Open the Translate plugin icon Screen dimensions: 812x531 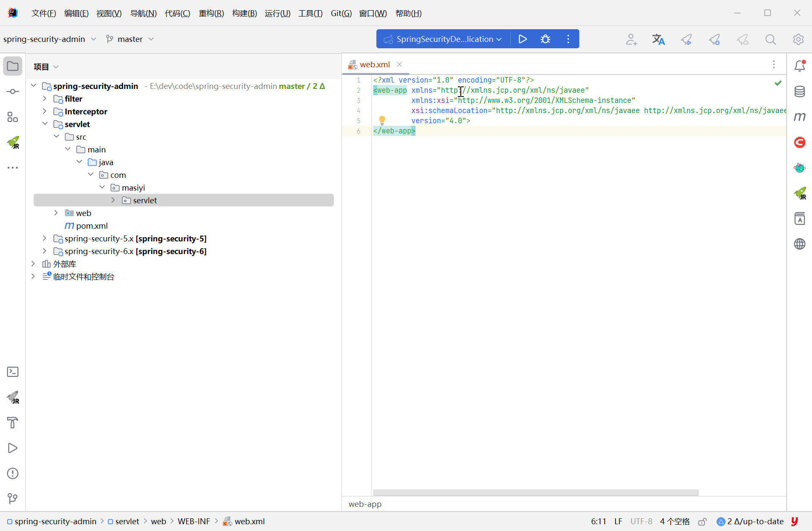(658, 39)
